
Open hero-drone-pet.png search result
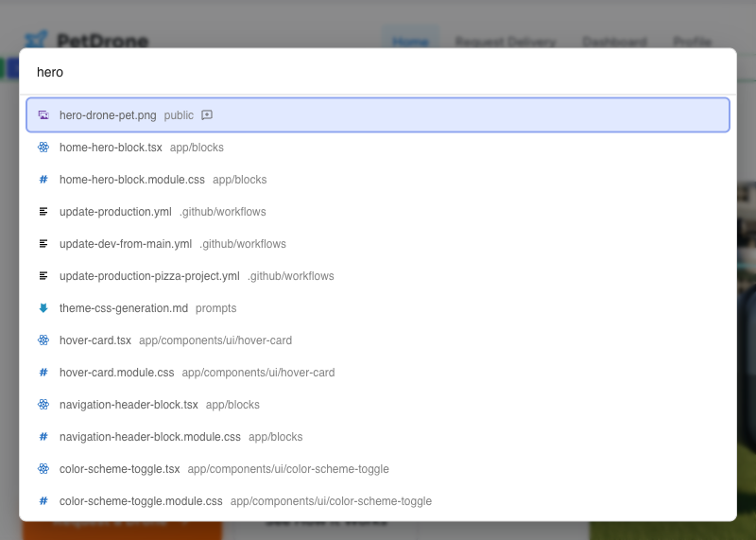click(108, 115)
